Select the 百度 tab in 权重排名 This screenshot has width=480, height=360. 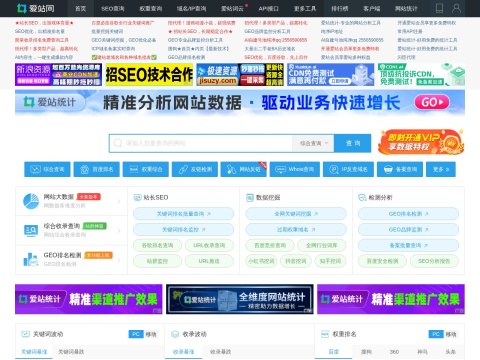(333, 352)
